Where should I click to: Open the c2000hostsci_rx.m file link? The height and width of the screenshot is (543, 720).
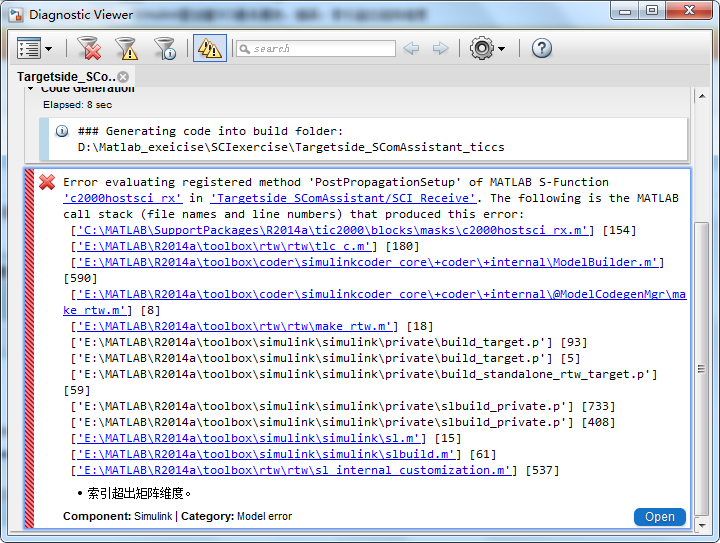(x=332, y=230)
